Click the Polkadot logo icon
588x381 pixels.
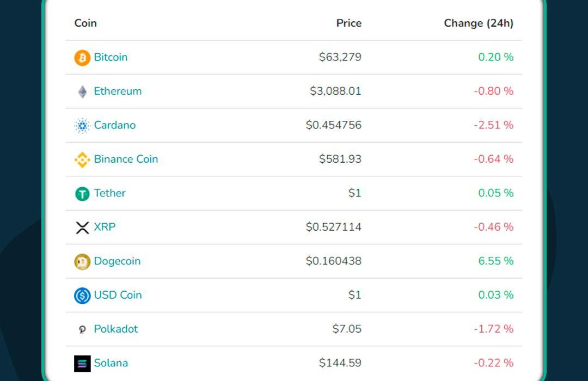point(82,330)
